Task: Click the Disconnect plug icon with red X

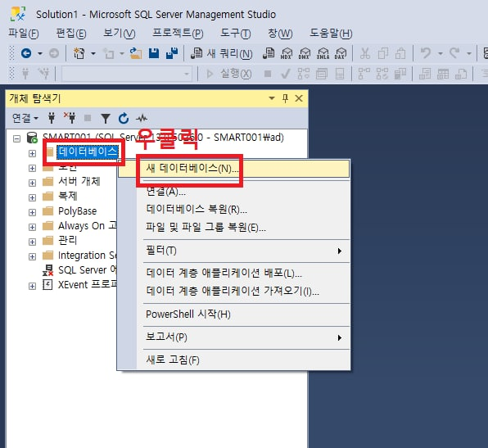Action: [x=70, y=118]
